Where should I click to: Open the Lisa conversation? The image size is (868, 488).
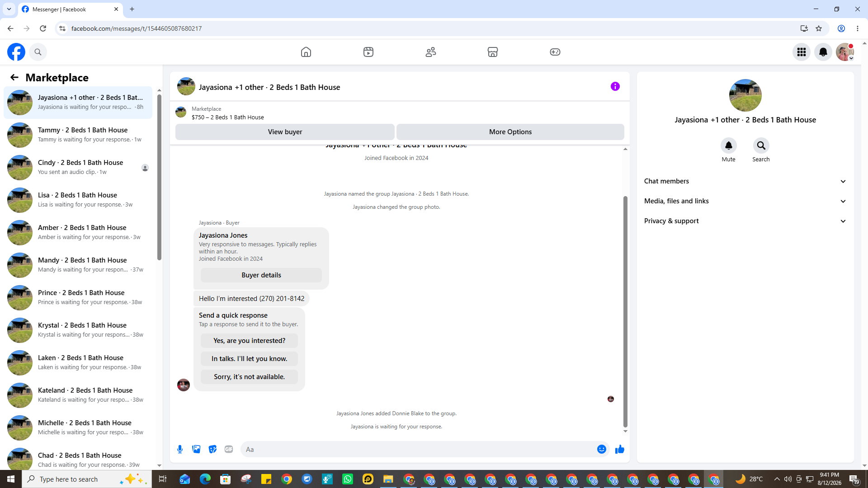78,200
